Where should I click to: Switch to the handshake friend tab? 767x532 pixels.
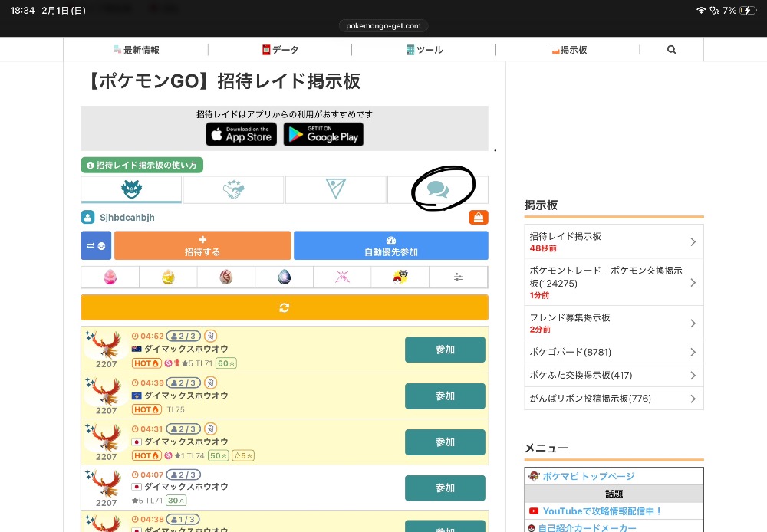233,189
